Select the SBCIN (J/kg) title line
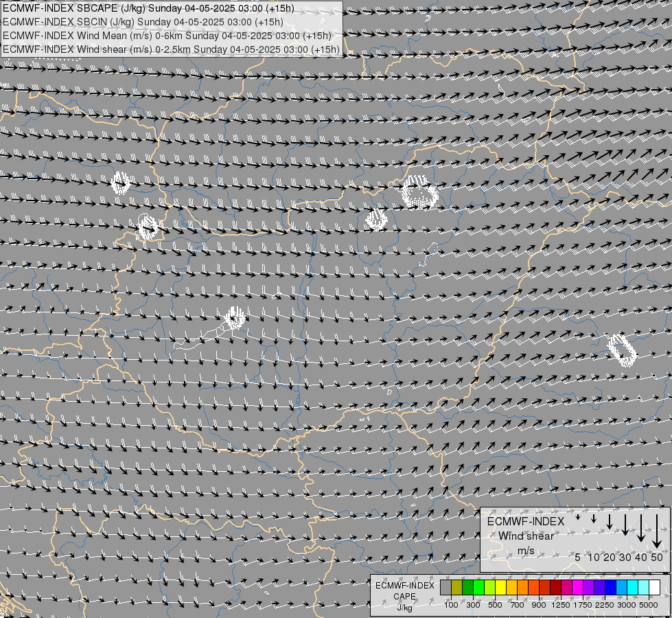This screenshot has height=618, width=672. [x=143, y=22]
